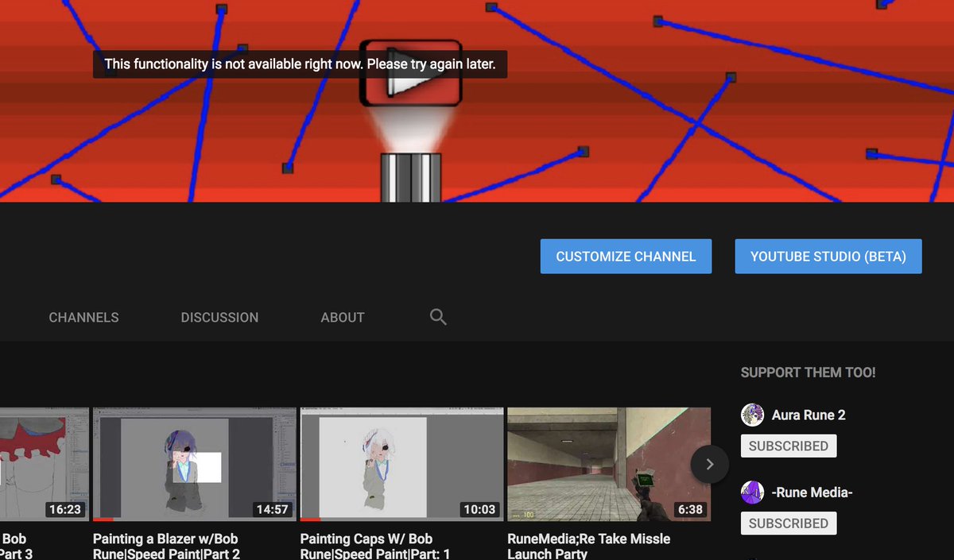Open Aura Rune 2 channel avatar
This screenshot has height=560, width=954.
pos(752,415)
